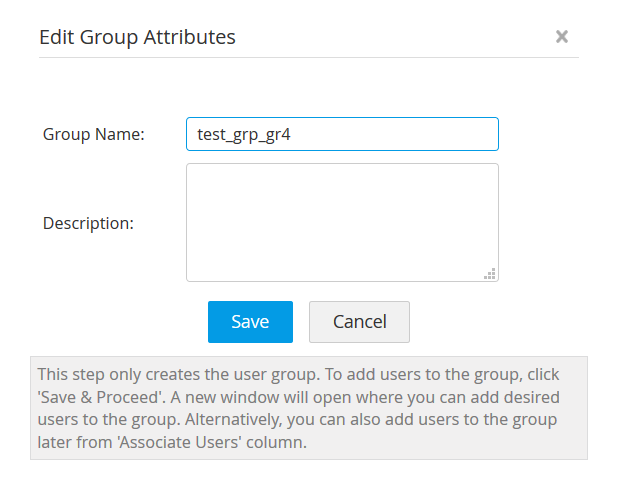Click the word "Save" on the blue button
The image size is (618, 477).
coord(250,322)
